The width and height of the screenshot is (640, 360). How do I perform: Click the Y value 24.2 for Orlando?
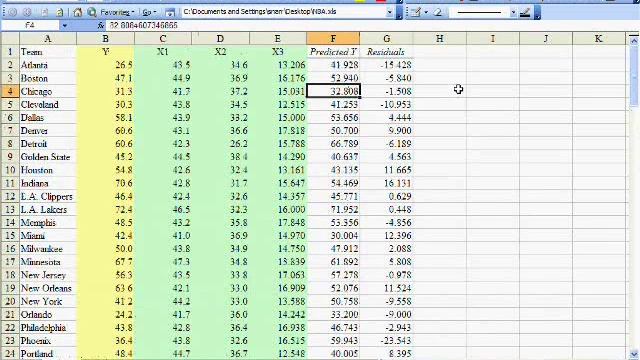[x=105, y=314]
